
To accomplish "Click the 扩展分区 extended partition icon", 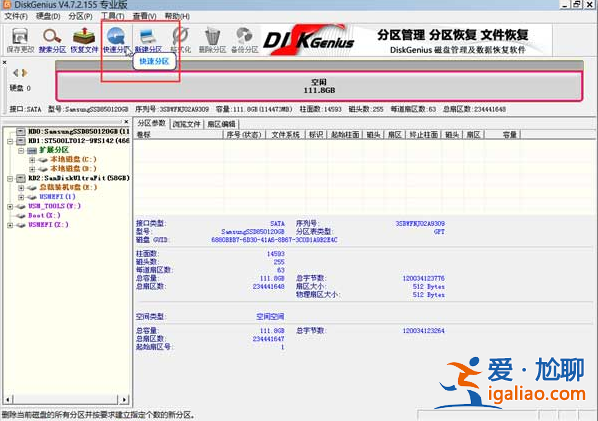I will point(32,150).
